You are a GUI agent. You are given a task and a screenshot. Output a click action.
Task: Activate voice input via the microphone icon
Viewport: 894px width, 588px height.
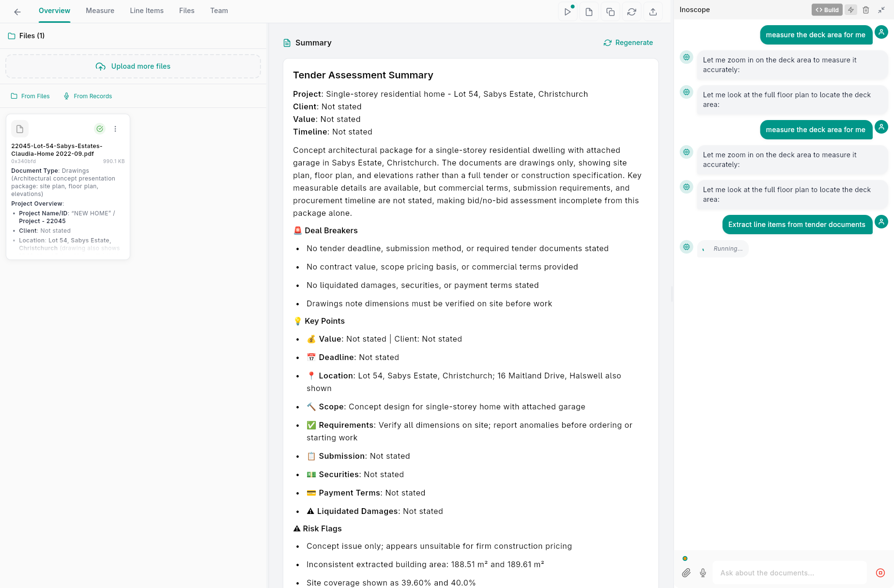click(x=703, y=573)
